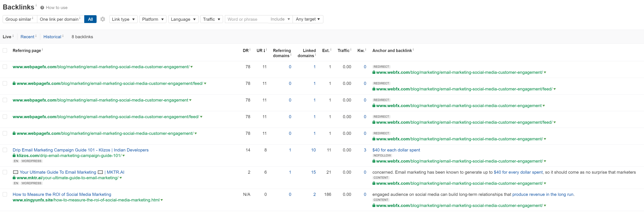Image resolution: width=644 pixels, height=216 pixels.
Task: Open the Include dropdown
Action: (x=280, y=19)
